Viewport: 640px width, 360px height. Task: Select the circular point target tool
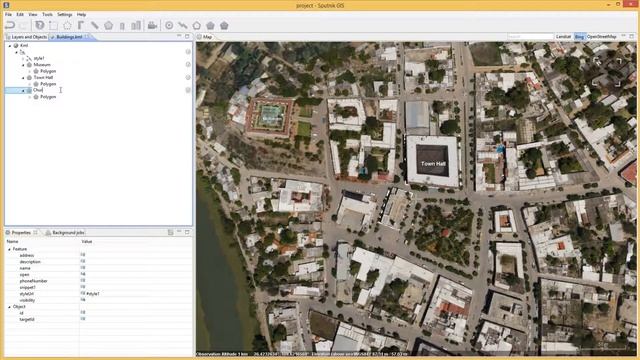pos(169,25)
